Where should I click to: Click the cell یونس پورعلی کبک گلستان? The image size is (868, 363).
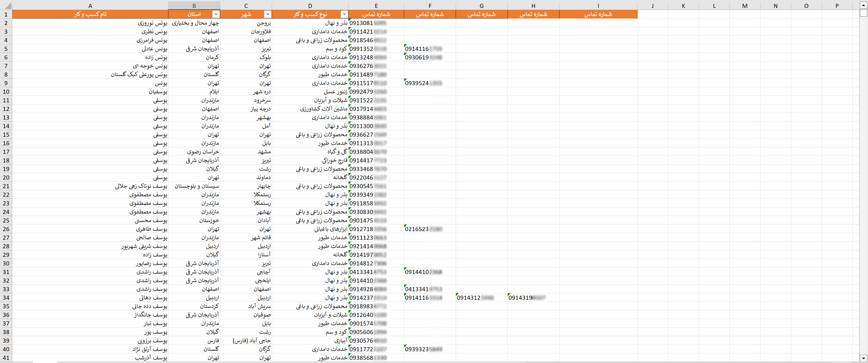pyautogui.click(x=90, y=74)
